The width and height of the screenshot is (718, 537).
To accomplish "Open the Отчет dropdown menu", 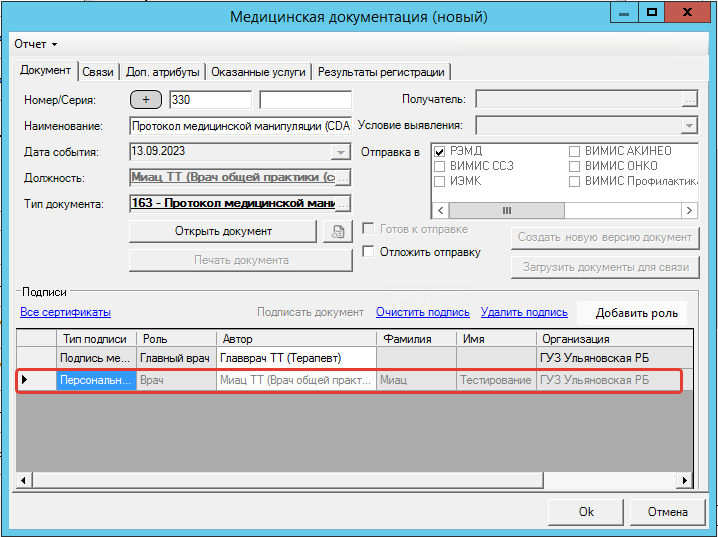I will pyautogui.click(x=35, y=44).
